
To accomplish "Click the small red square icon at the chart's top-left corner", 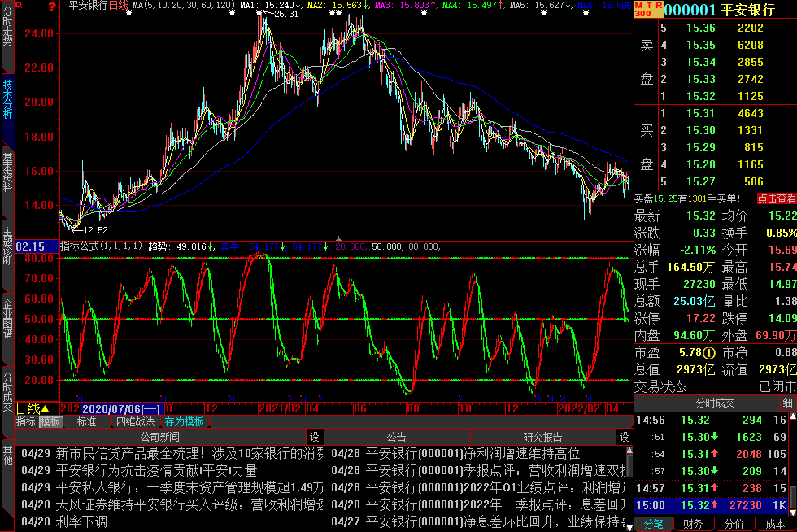I will point(19,5).
